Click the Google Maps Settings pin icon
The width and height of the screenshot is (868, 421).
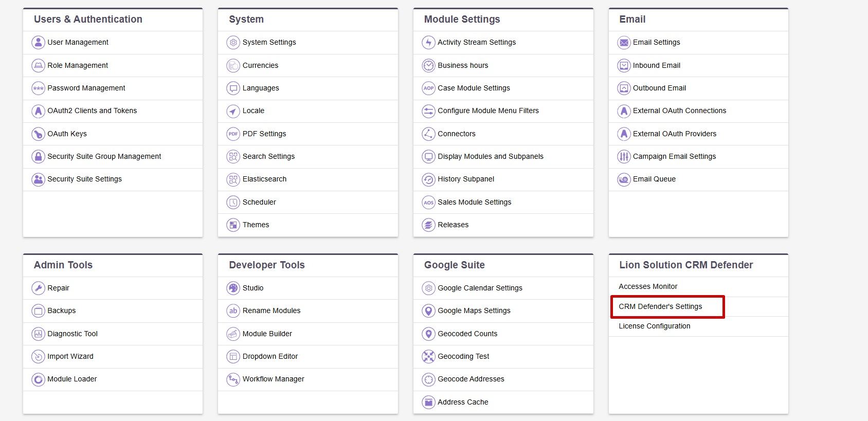pos(428,310)
